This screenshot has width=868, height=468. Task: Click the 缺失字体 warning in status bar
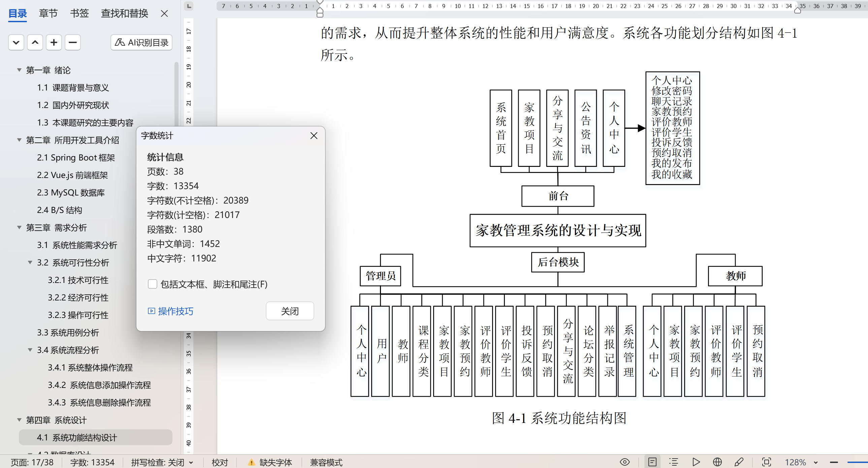pos(270,462)
